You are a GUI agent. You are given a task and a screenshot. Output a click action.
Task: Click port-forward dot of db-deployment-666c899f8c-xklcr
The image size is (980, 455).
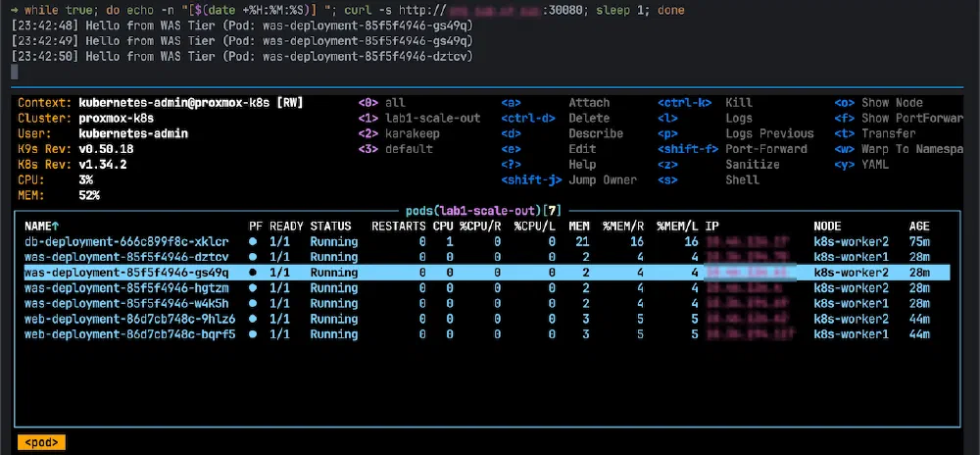pyautogui.click(x=254, y=241)
